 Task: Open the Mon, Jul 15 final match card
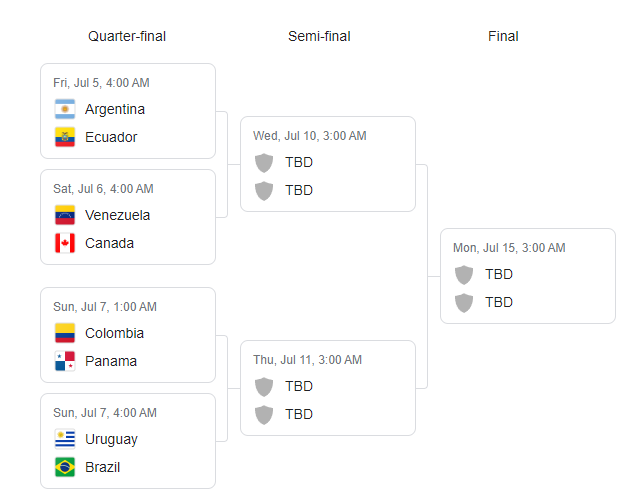point(528,276)
